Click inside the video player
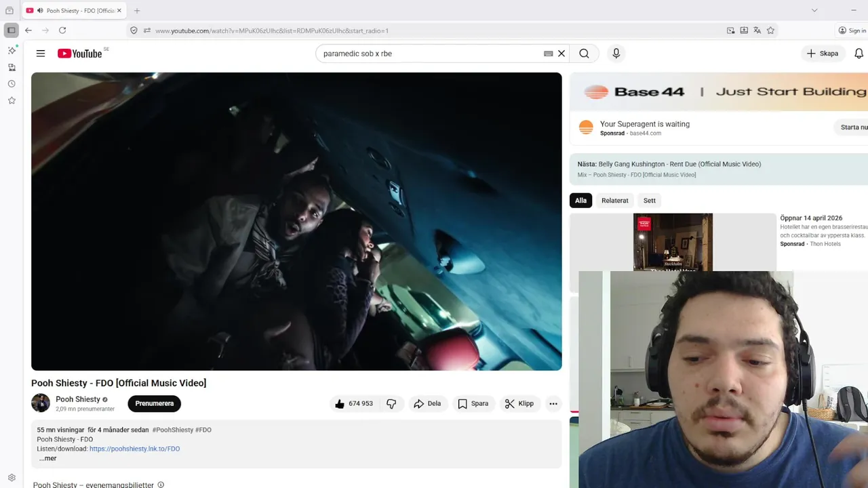This screenshot has width=868, height=488. click(x=296, y=221)
